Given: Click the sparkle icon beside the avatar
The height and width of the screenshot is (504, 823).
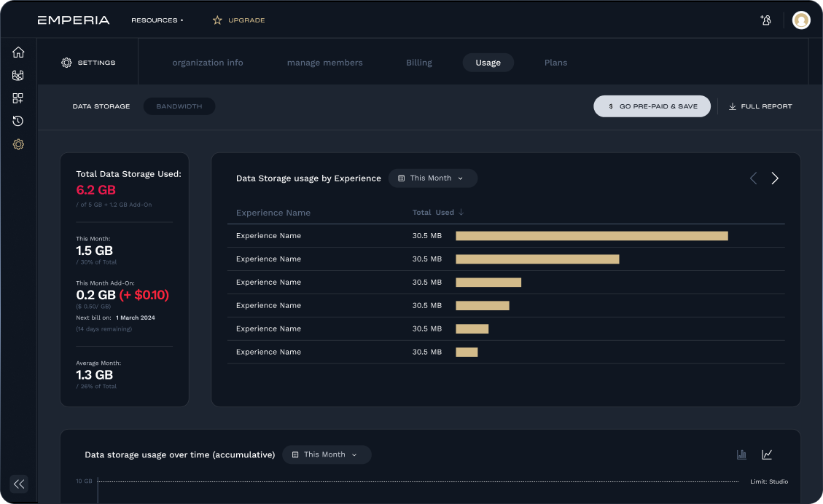Looking at the screenshot, I should (x=765, y=20).
